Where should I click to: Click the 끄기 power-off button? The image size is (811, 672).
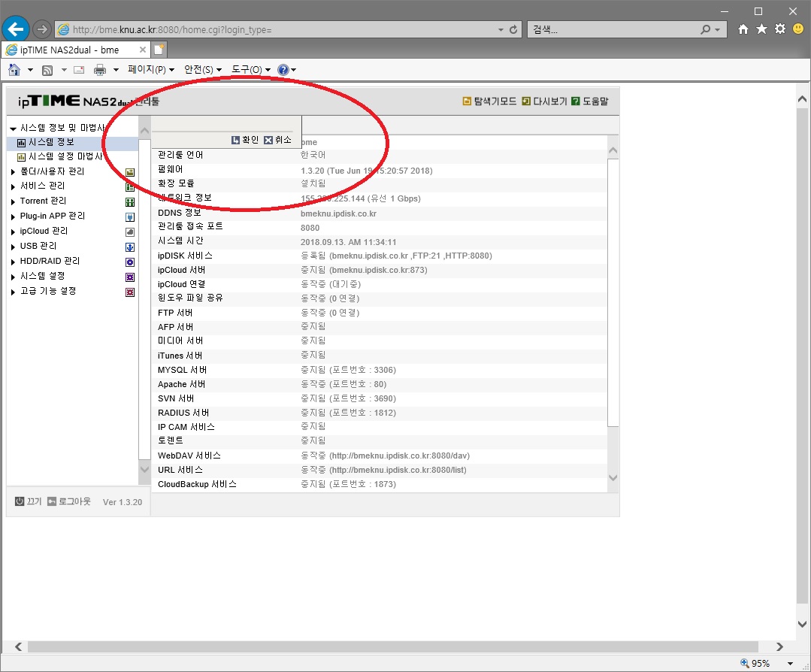click(x=28, y=501)
